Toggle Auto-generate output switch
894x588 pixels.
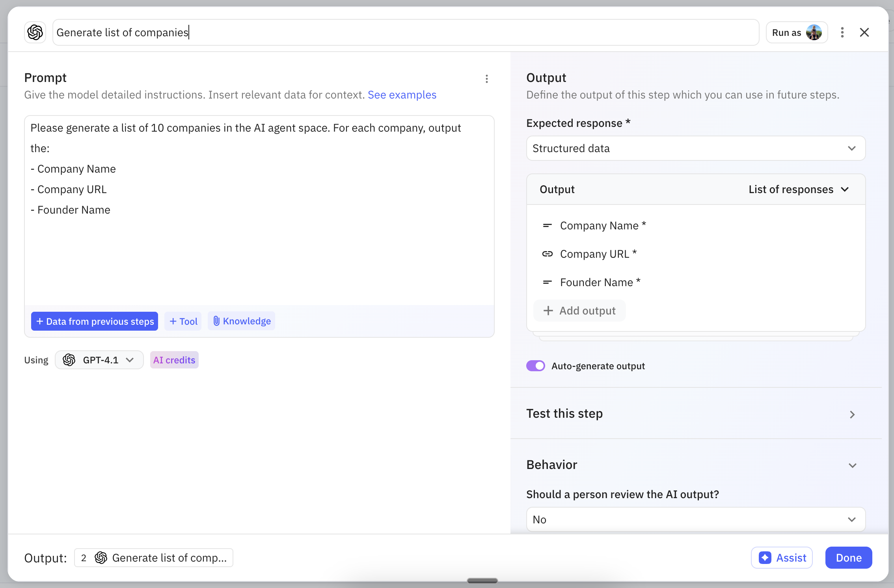point(535,366)
